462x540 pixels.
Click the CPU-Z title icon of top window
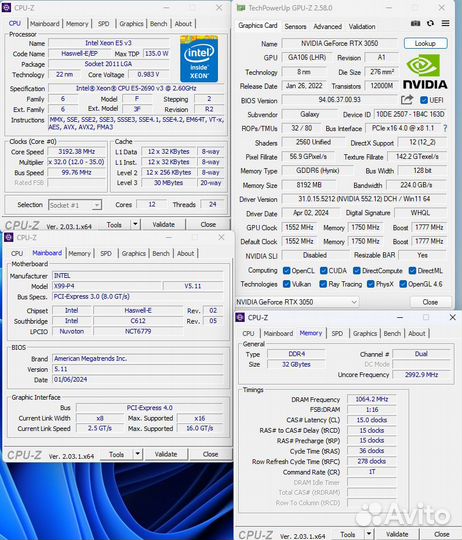click(x=7, y=8)
